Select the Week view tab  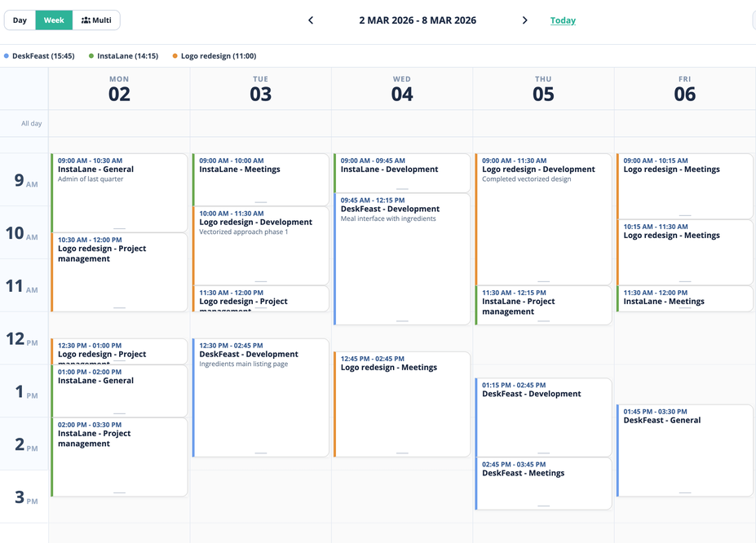(x=54, y=20)
